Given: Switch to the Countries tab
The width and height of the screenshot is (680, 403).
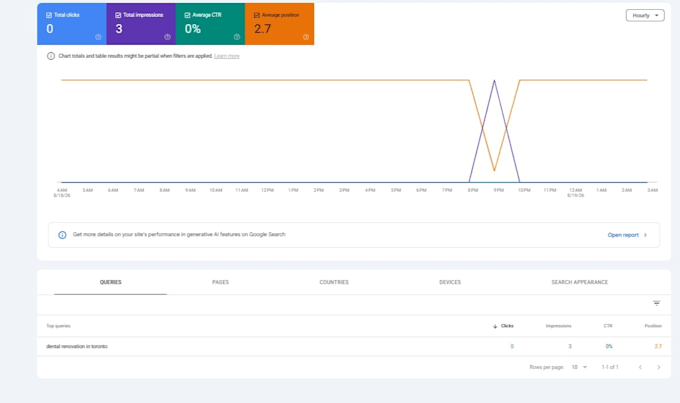Looking at the screenshot, I should click(334, 282).
